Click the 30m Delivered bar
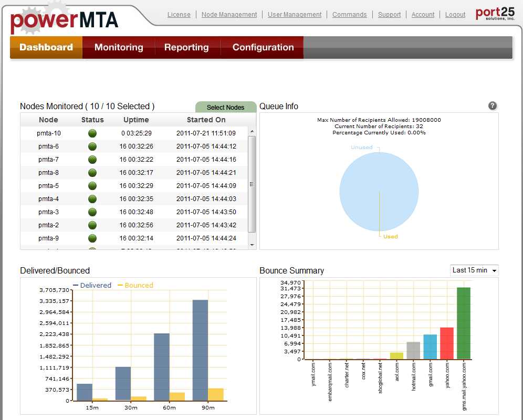Image resolution: width=523 pixels, height=420 pixels. click(x=123, y=384)
